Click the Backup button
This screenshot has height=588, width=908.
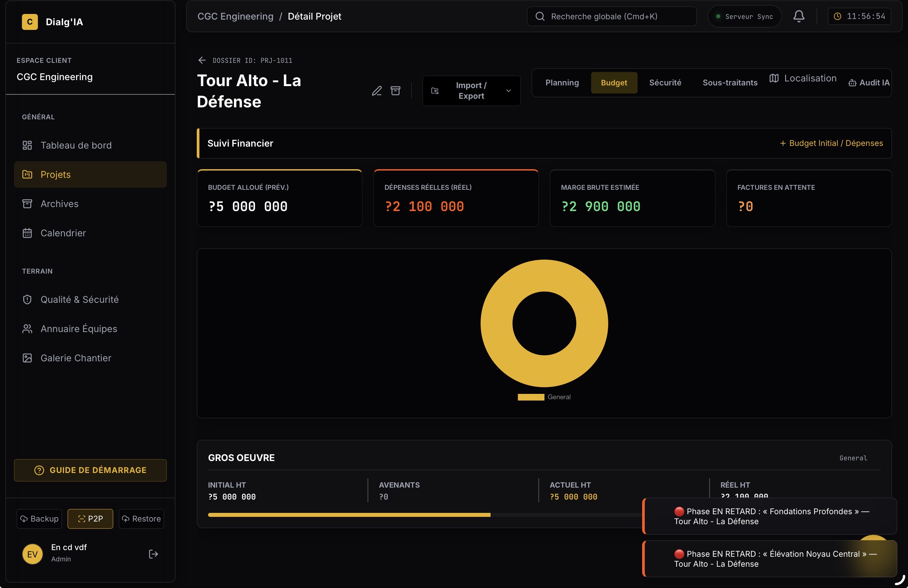click(x=39, y=519)
